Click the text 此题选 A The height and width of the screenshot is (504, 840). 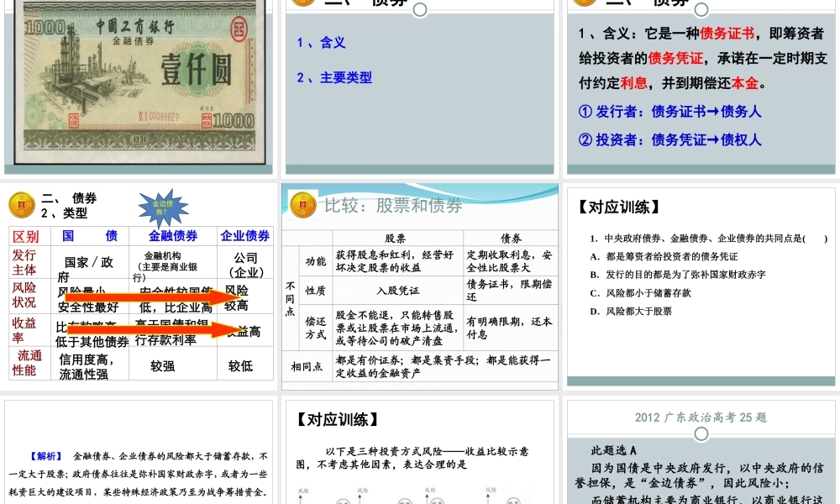click(x=613, y=450)
